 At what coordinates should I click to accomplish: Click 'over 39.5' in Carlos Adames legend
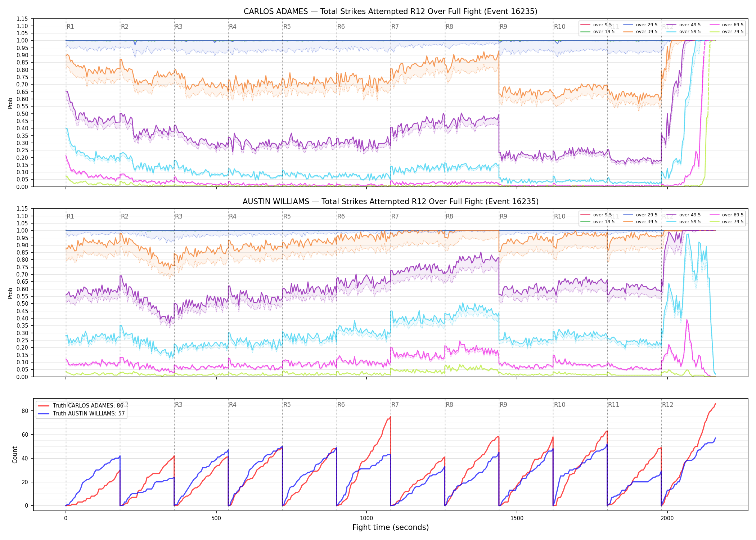click(647, 32)
